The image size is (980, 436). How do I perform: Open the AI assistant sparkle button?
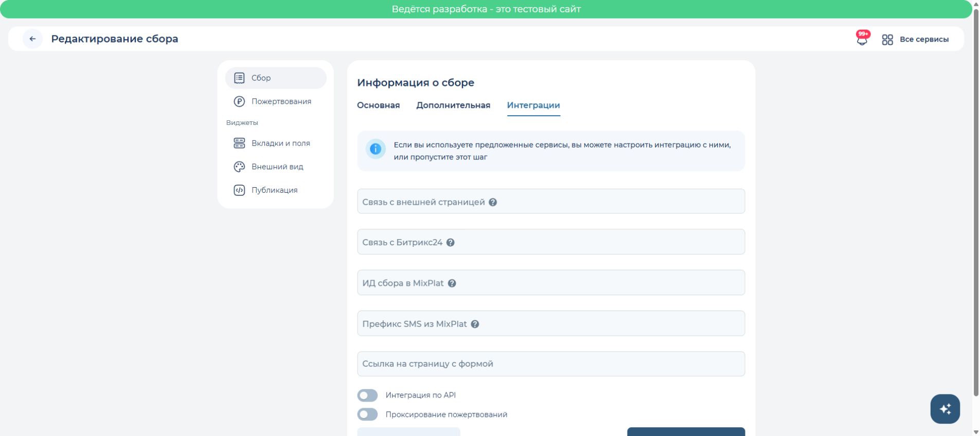click(x=945, y=409)
